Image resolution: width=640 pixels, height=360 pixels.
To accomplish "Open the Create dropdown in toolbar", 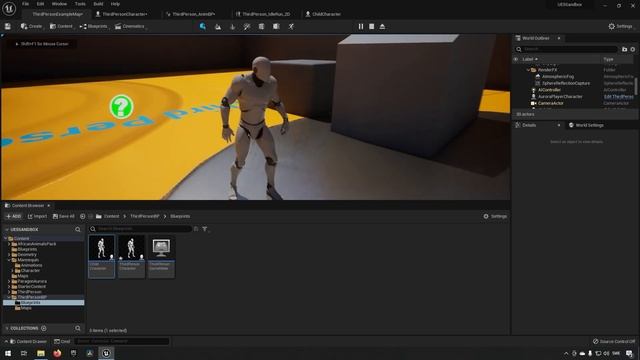I will tap(31, 26).
